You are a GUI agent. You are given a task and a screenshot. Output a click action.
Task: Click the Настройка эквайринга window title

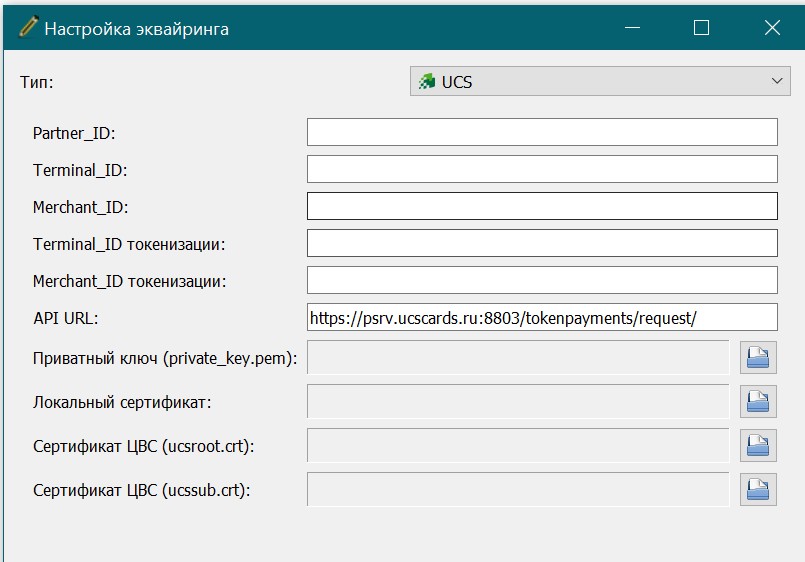coord(137,29)
